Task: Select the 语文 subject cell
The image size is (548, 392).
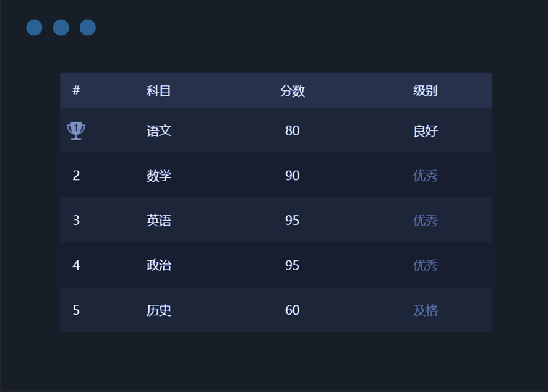Action: click(158, 130)
